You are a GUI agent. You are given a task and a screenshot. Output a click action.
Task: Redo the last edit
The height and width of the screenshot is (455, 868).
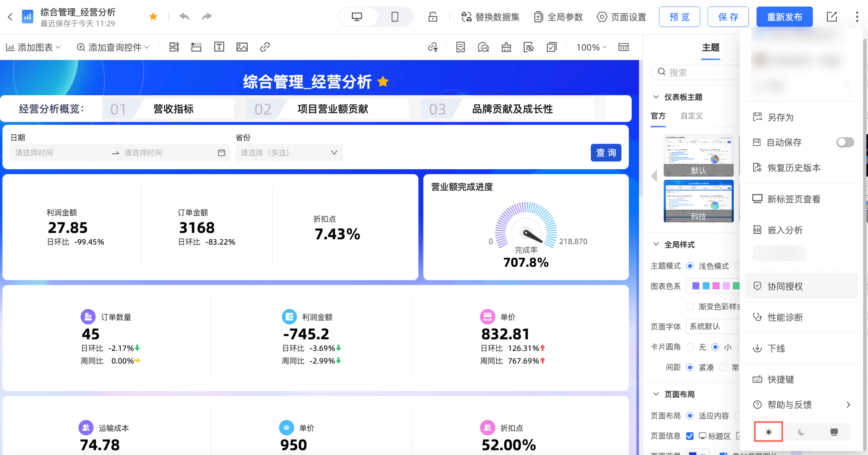tap(207, 17)
